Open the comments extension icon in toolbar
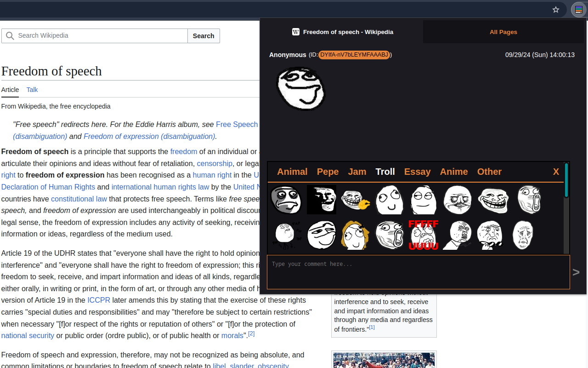The width and height of the screenshot is (588, 368). (578, 10)
